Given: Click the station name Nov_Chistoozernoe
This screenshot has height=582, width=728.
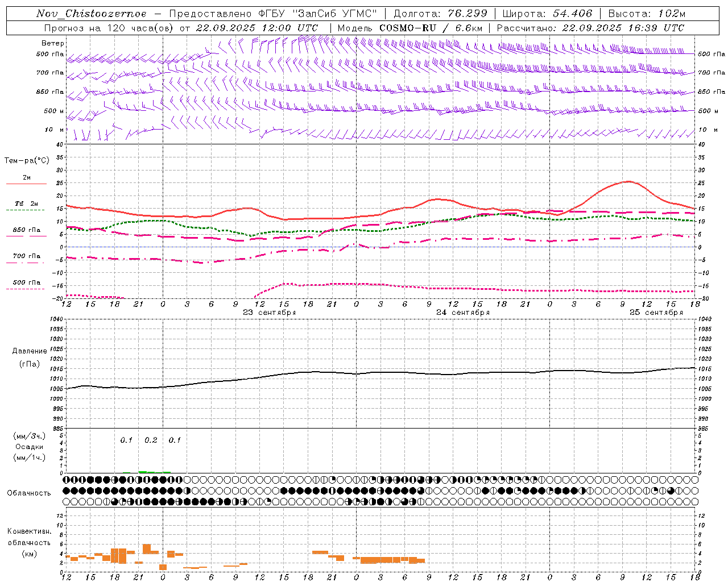Looking at the screenshot, I should click(x=91, y=14).
